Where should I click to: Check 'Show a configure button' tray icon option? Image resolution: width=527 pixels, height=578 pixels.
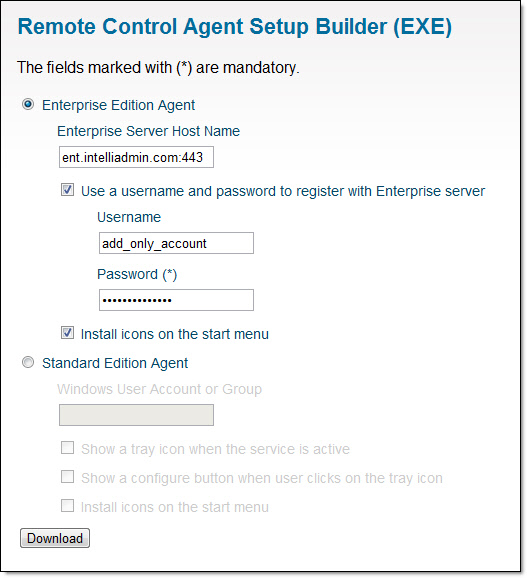(67, 477)
